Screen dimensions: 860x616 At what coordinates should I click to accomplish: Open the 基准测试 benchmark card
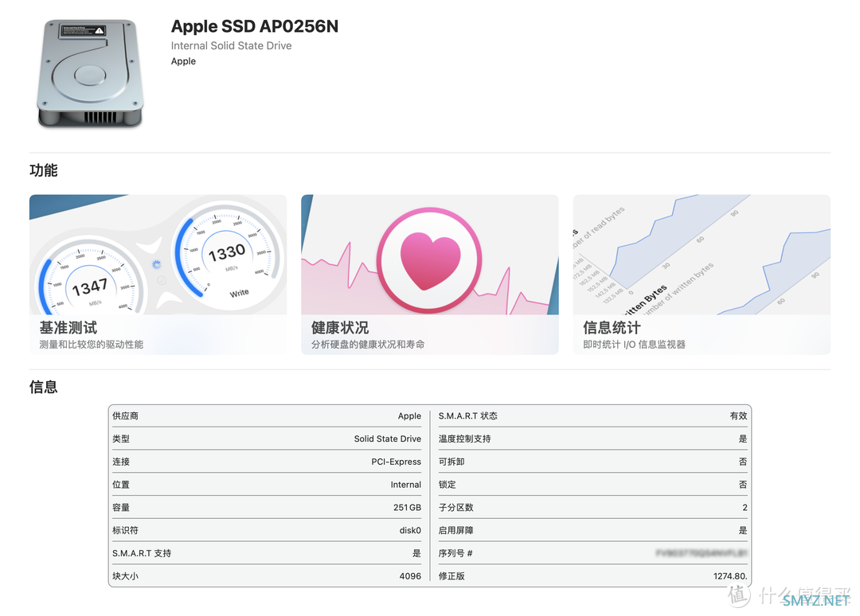[158, 274]
